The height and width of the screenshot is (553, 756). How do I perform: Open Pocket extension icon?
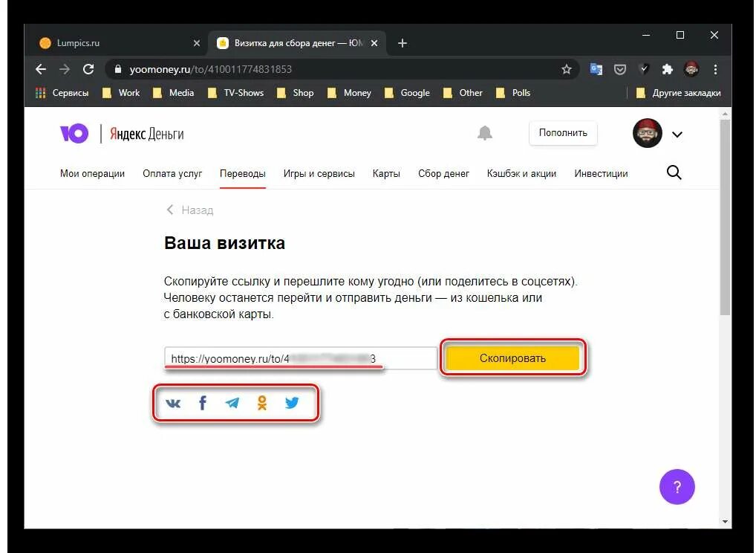click(x=620, y=69)
